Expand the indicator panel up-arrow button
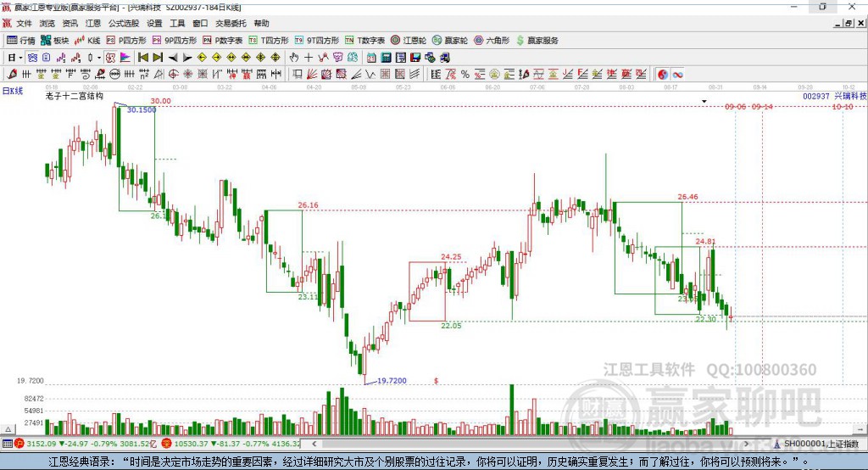The height and width of the screenshot is (470, 868). tap(8, 429)
